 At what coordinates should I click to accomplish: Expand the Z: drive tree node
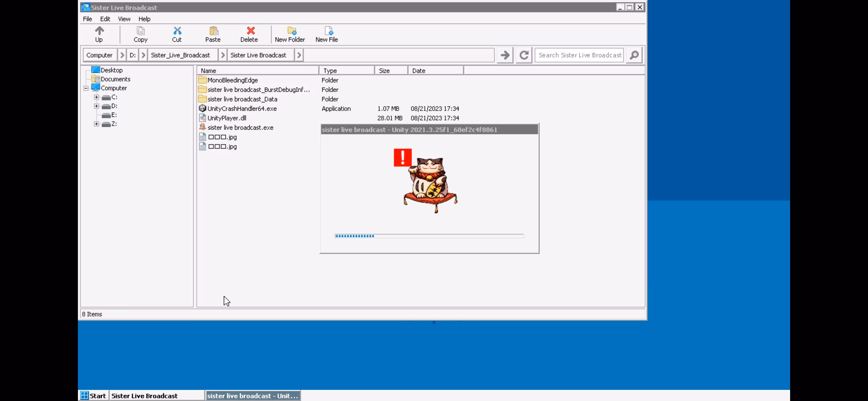[96, 124]
